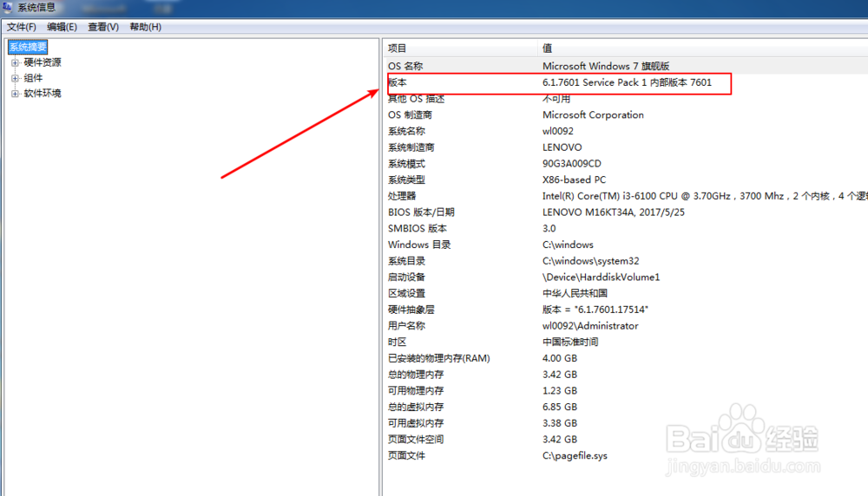Click the 6.1.7601 Service Pack 1 value
This screenshot has height=496, width=868.
627,82
